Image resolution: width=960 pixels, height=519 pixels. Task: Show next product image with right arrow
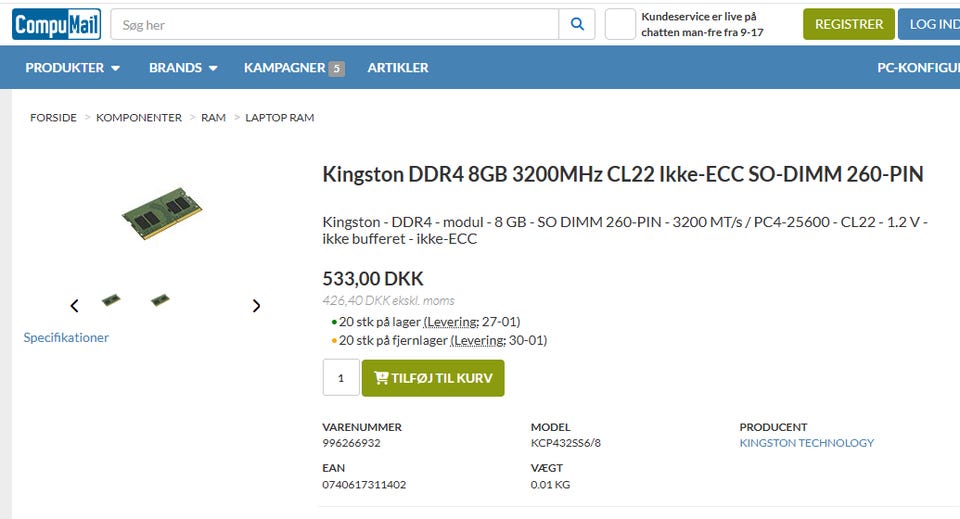(x=256, y=306)
